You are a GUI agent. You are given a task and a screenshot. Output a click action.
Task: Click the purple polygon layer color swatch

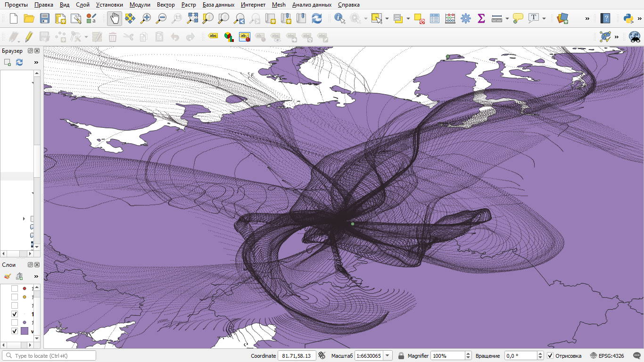click(25, 331)
